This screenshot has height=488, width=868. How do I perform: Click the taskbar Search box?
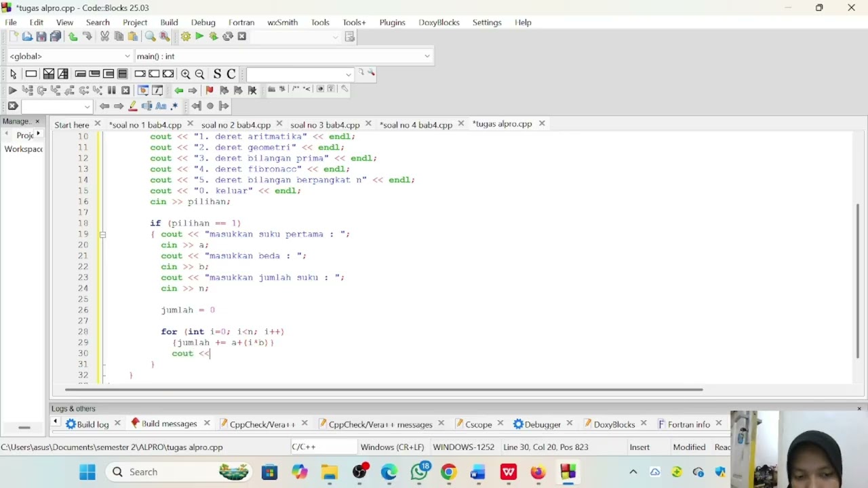pos(179,472)
